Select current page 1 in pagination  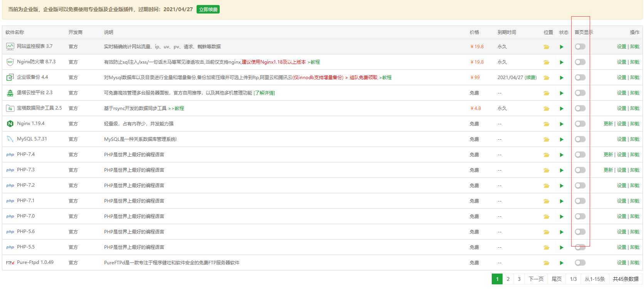tap(497, 279)
